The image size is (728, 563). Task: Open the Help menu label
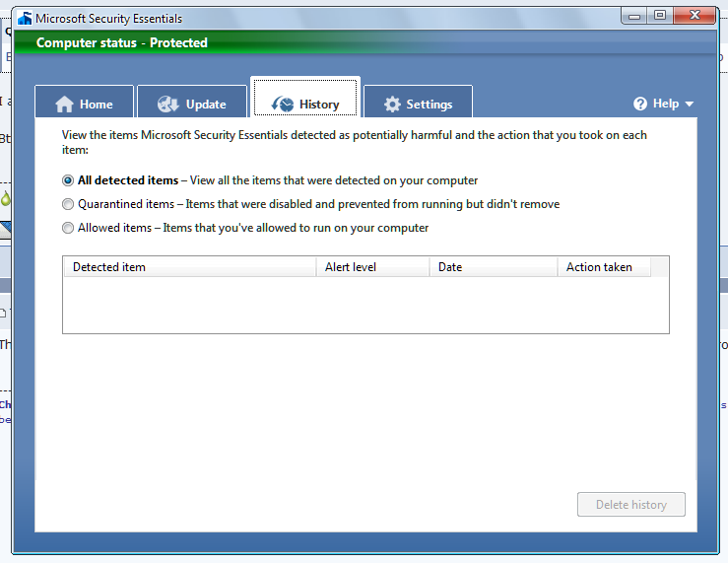pyautogui.click(x=666, y=104)
